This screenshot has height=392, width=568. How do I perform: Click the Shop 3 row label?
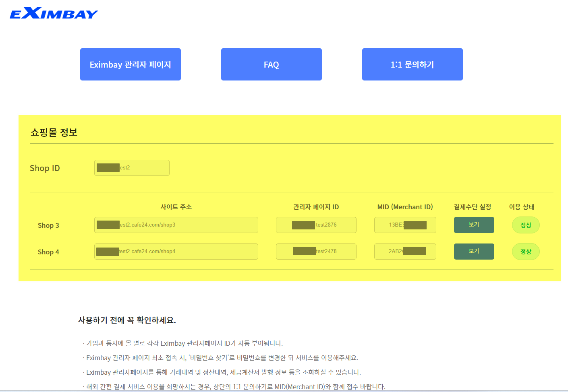[48, 225]
